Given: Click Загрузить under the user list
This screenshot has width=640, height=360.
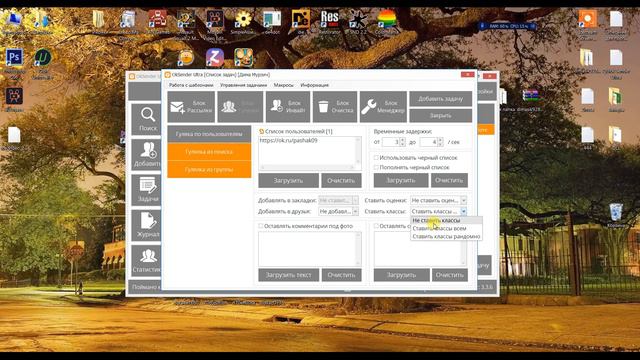Looking at the screenshot, I should [288, 180].
